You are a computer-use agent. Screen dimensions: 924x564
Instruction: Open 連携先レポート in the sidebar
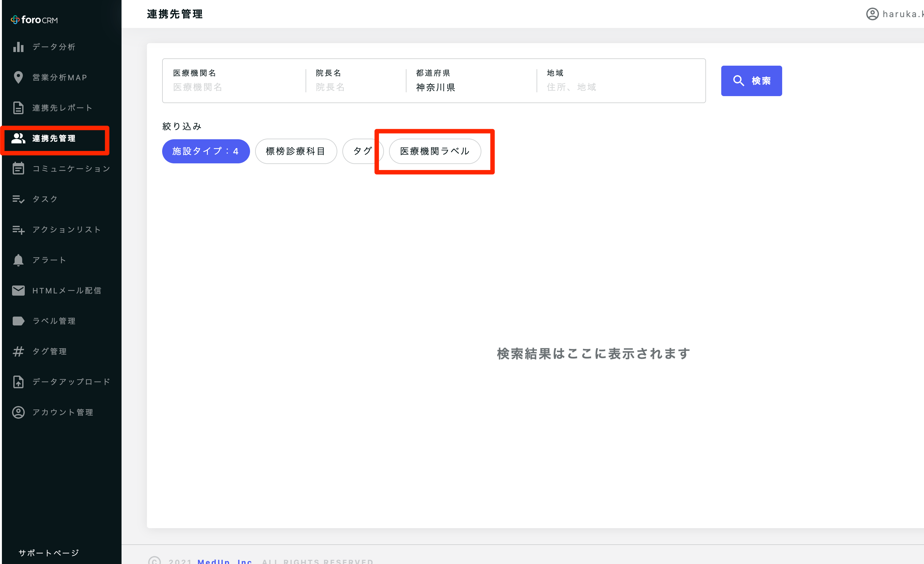tap(63, 108)
